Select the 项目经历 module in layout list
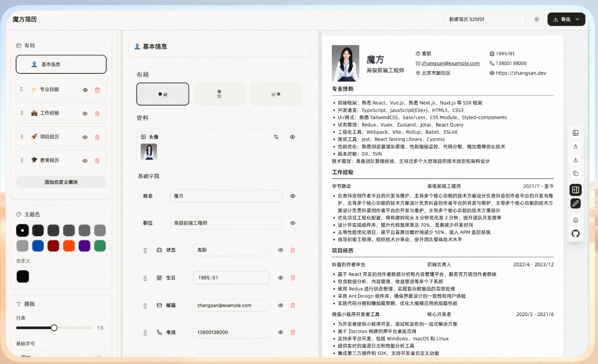 50,137
